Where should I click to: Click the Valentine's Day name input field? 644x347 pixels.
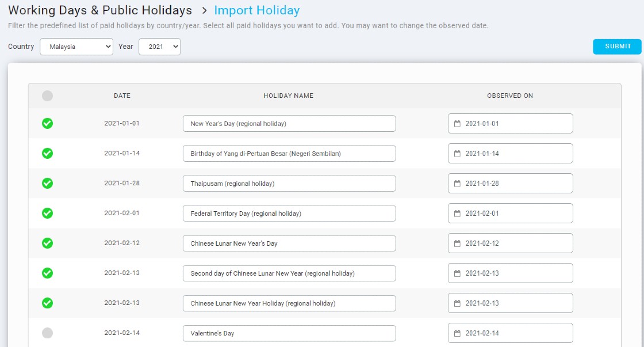pos(289,333)
